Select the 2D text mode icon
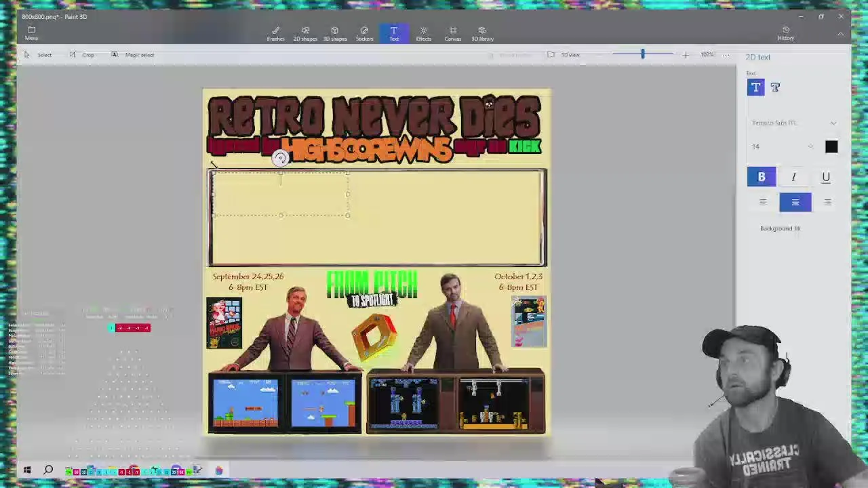The image size is (868, 488). (755, 87)
